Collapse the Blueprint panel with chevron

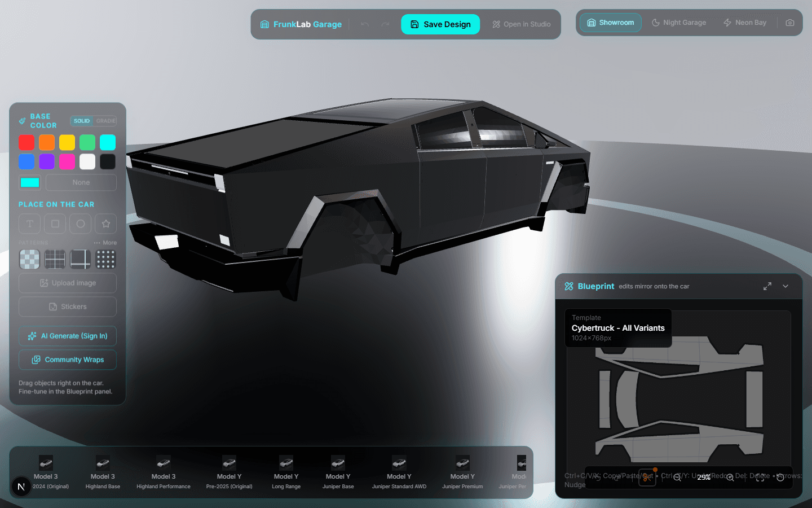[785, 286]
